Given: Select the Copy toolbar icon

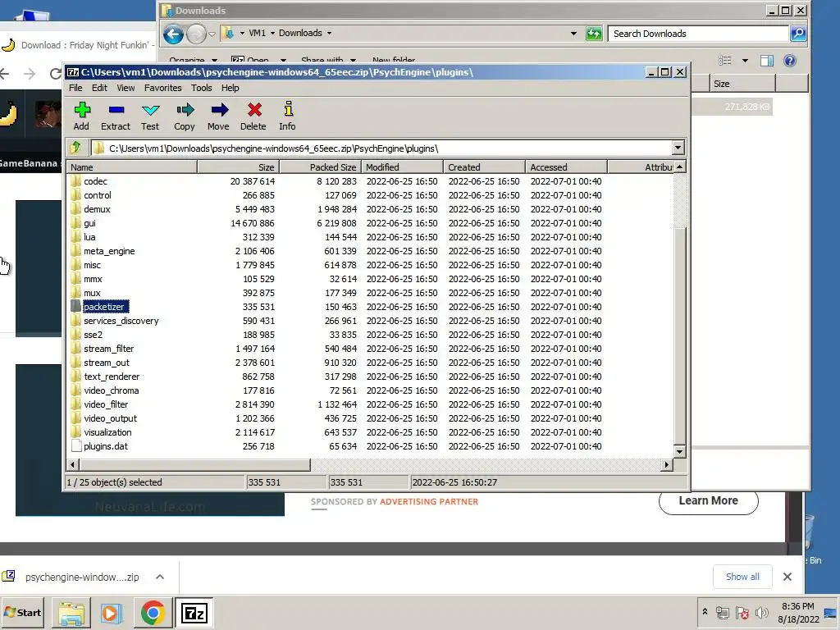Looking at the screenshot, I should tap(185, 116).
